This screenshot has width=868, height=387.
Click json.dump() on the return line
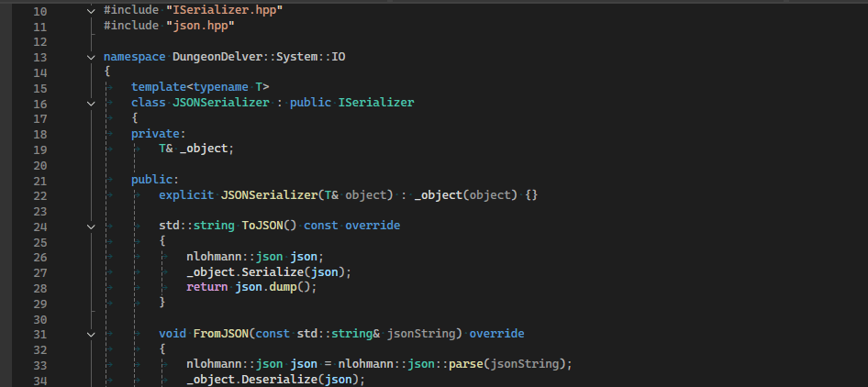click(275, 287)
